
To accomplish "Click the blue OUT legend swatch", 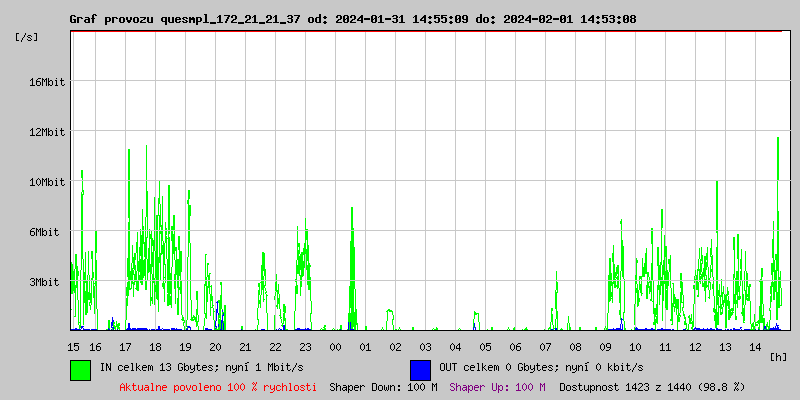I will pos(420,369).
